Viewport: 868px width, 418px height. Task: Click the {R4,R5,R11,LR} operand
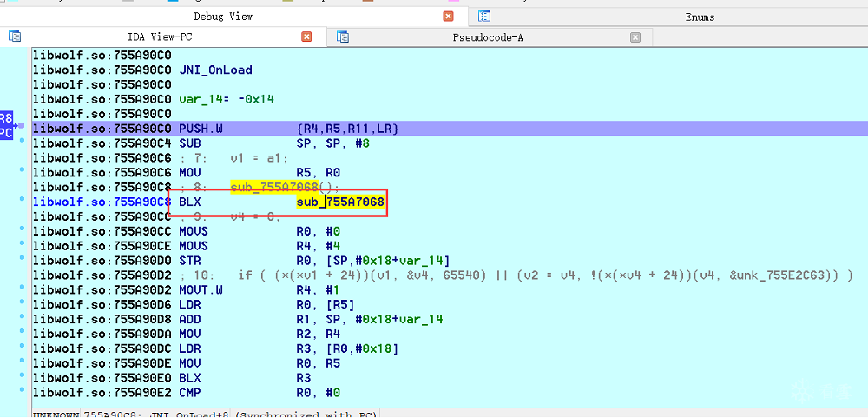click(348, 129)
